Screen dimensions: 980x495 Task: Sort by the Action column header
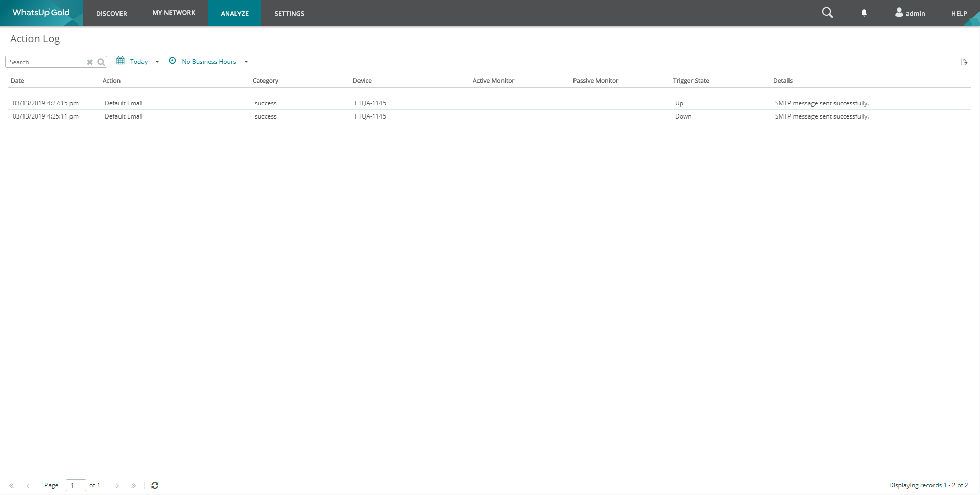pyautogui.click(x=111, y=81)
